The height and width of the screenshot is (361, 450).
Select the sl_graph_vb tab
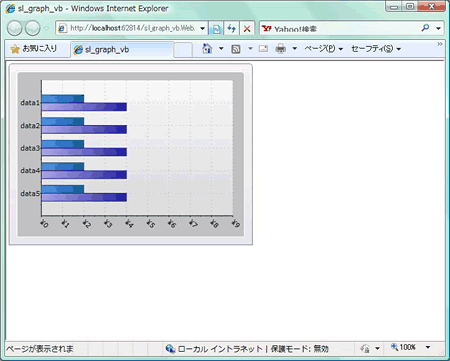click(x=122, y=50)
